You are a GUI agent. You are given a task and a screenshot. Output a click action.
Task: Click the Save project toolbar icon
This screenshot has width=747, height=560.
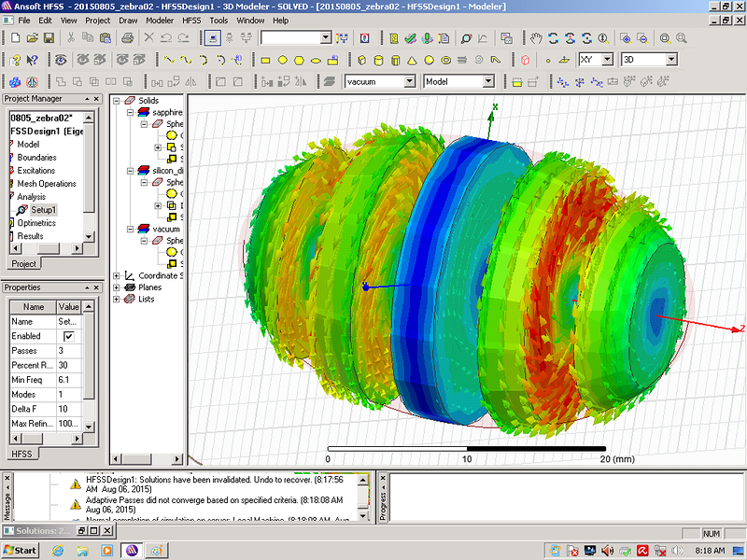pyautogui.click(x=49, y=38)
